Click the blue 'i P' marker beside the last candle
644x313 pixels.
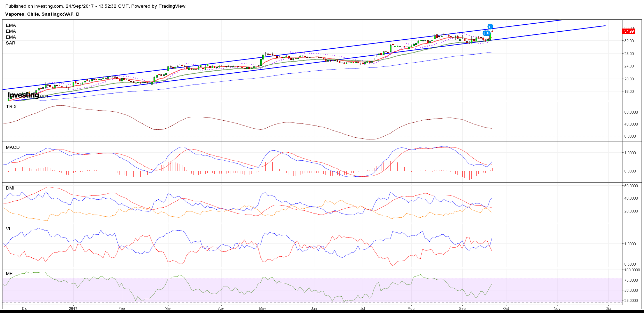click(487, 33)
